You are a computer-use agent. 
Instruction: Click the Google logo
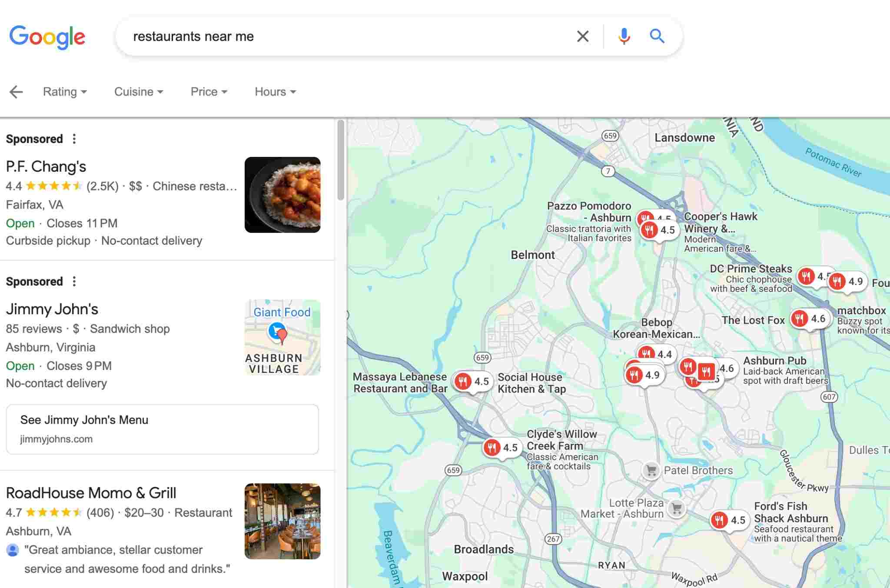coord(47,37)
